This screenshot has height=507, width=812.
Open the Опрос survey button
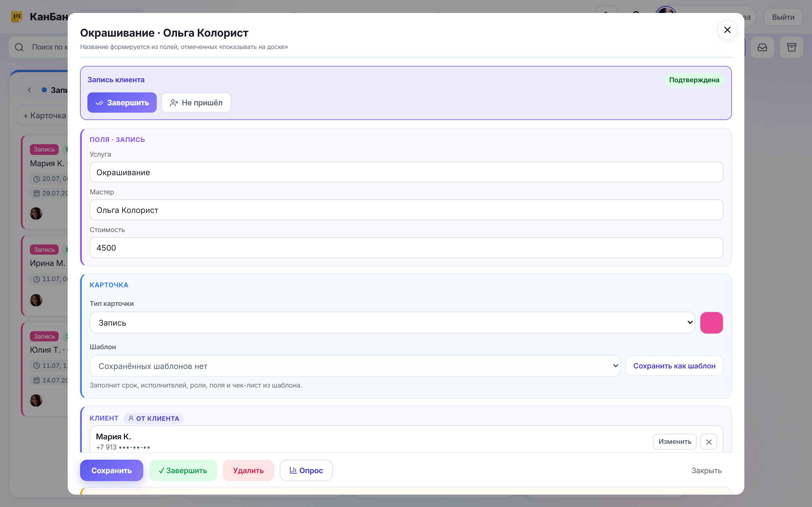(306, 470)
